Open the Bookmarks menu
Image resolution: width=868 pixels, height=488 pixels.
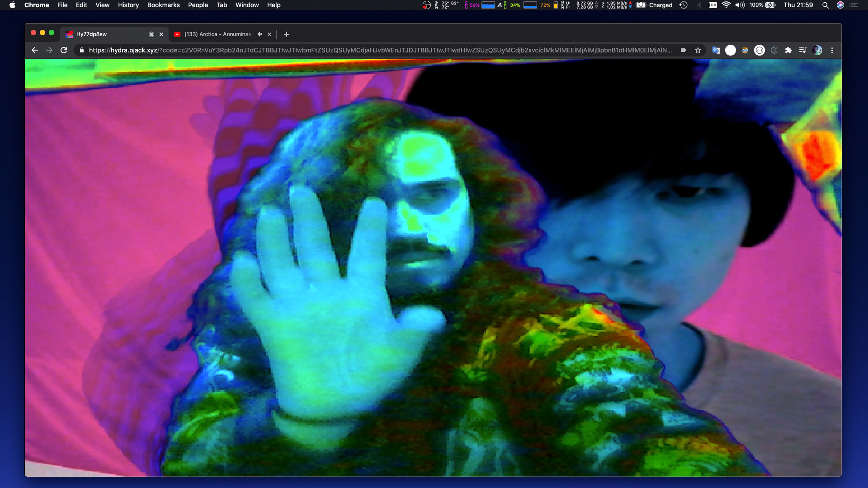coord(163,5)
